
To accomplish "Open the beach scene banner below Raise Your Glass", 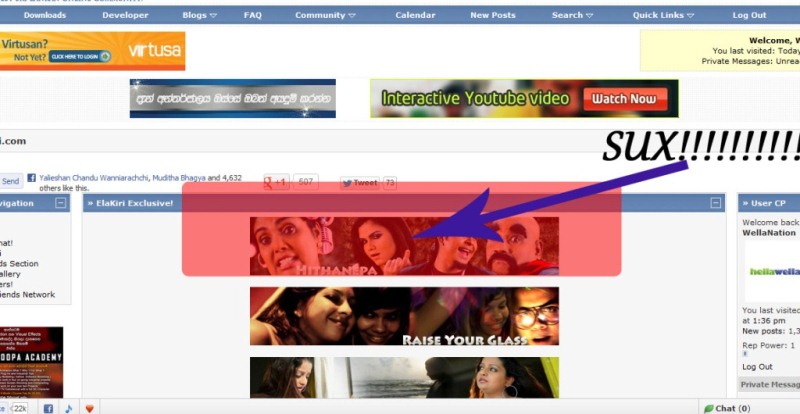I will tap(404, 377).
